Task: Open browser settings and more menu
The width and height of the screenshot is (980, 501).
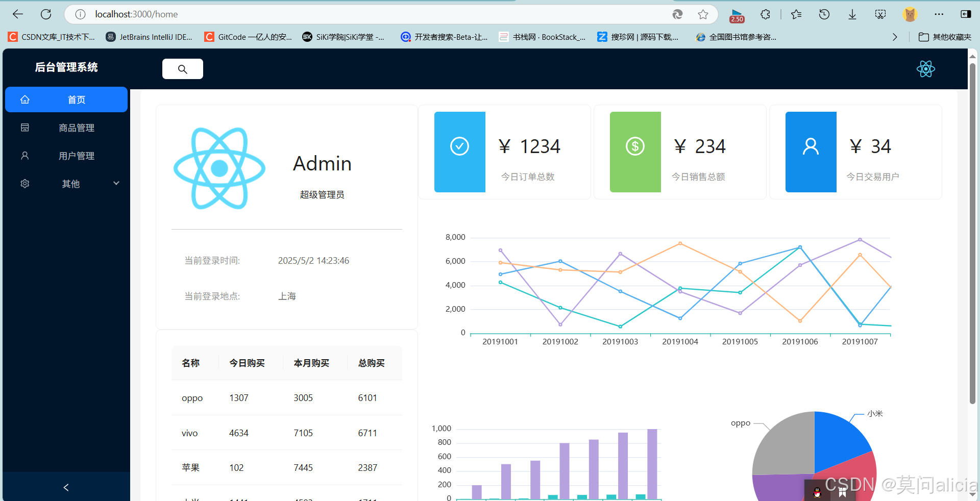Action: [x=939, y=14]
